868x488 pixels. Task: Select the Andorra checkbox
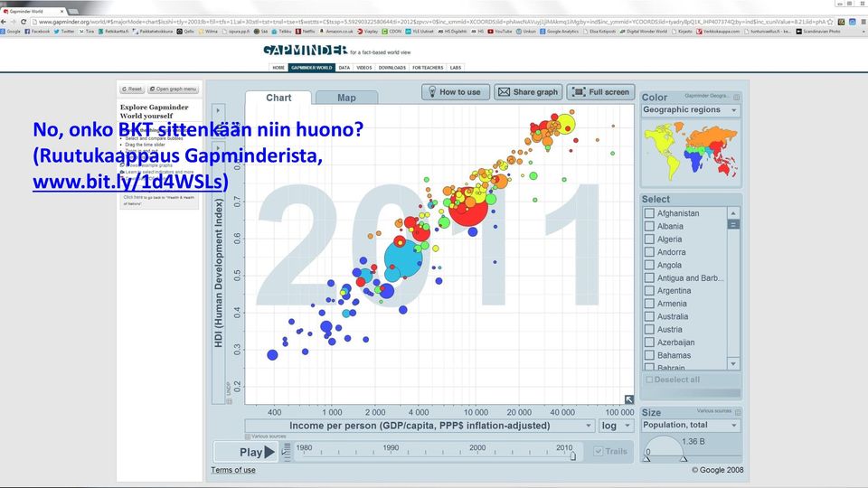pyautogui.click(x=649, y=252)
